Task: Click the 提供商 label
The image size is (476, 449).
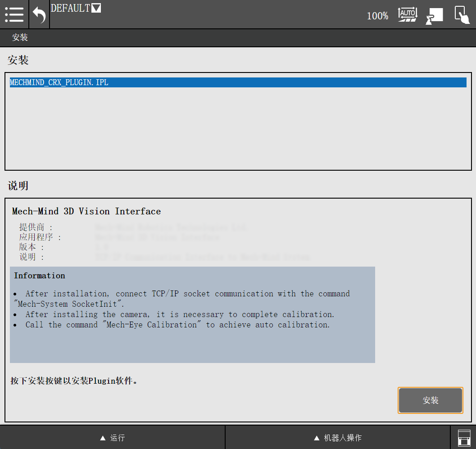Action: (x=36, y=227)
